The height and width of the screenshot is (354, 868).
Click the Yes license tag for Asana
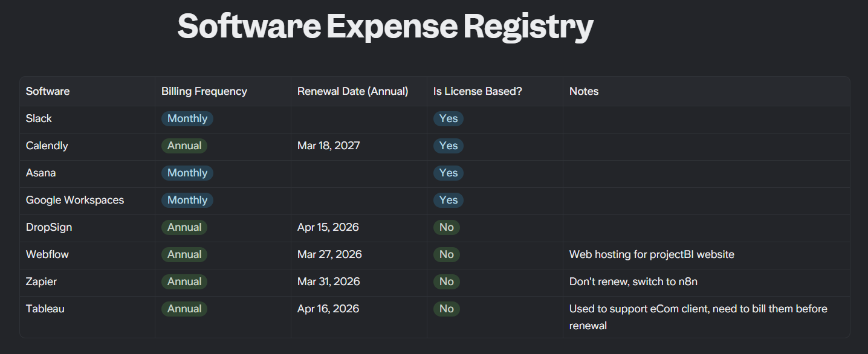point(449,173)
